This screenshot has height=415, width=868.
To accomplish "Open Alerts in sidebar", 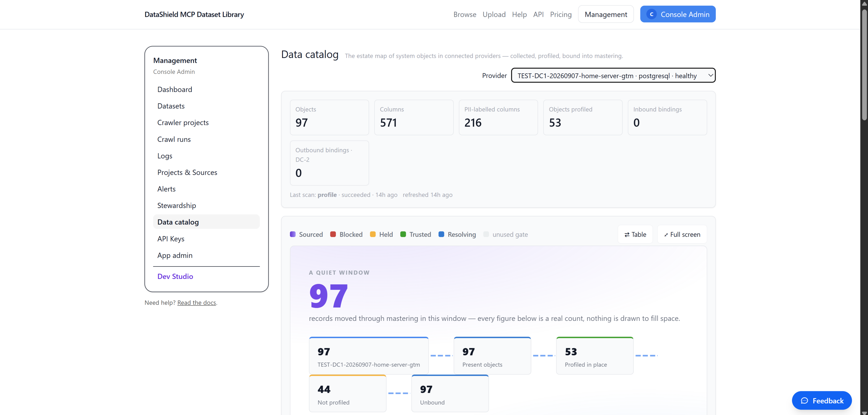I will pos(206,189).
